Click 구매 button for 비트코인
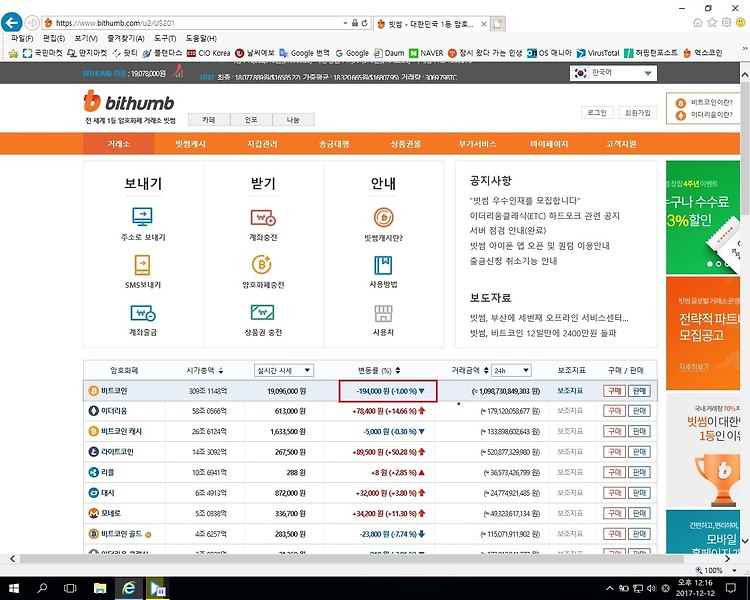The width and height of the screenshot is (750, 600). 614,391
